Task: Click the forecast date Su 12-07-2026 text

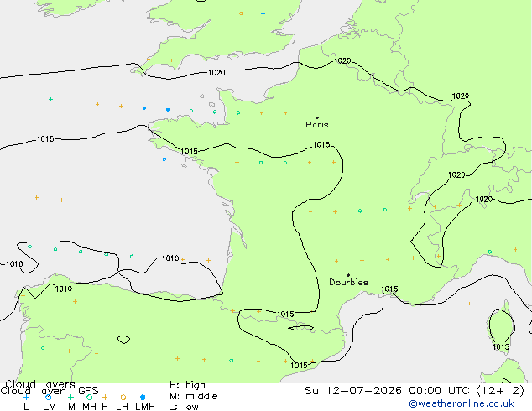Action: click(353, 391)
